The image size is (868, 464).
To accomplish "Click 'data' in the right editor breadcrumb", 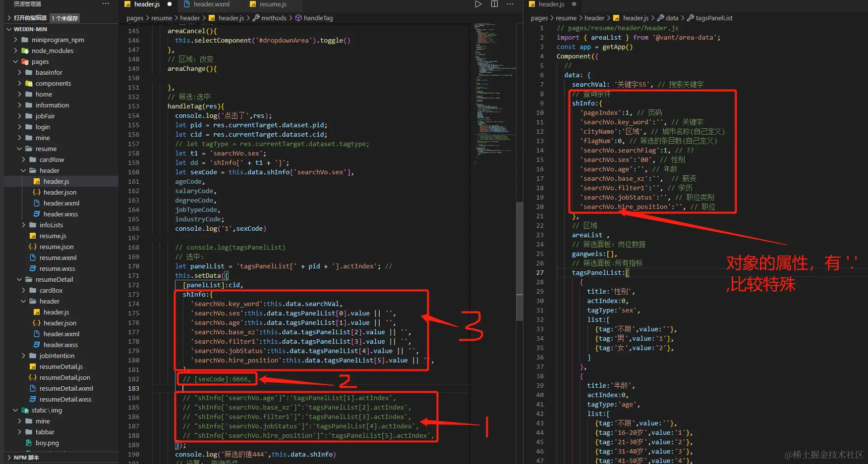I will [672, 18].
